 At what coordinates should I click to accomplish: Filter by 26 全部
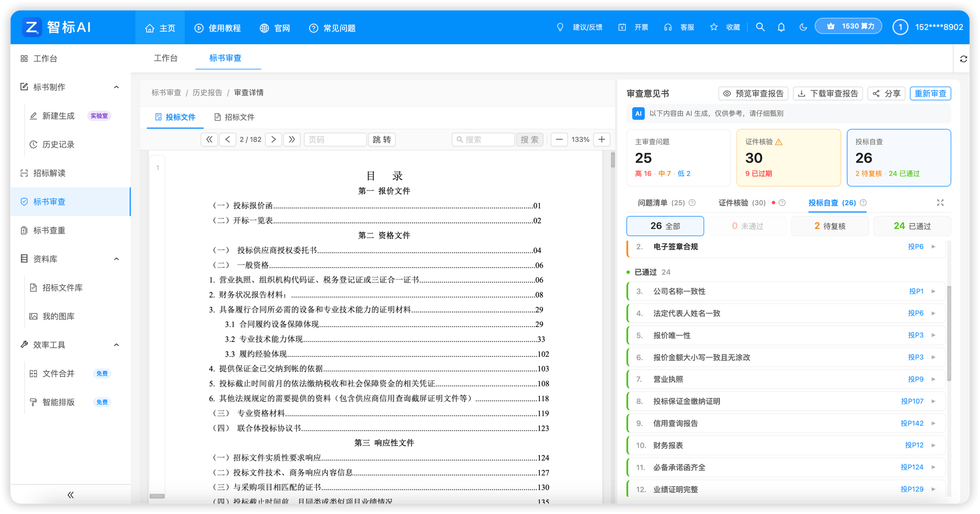(x=665, y=226)
